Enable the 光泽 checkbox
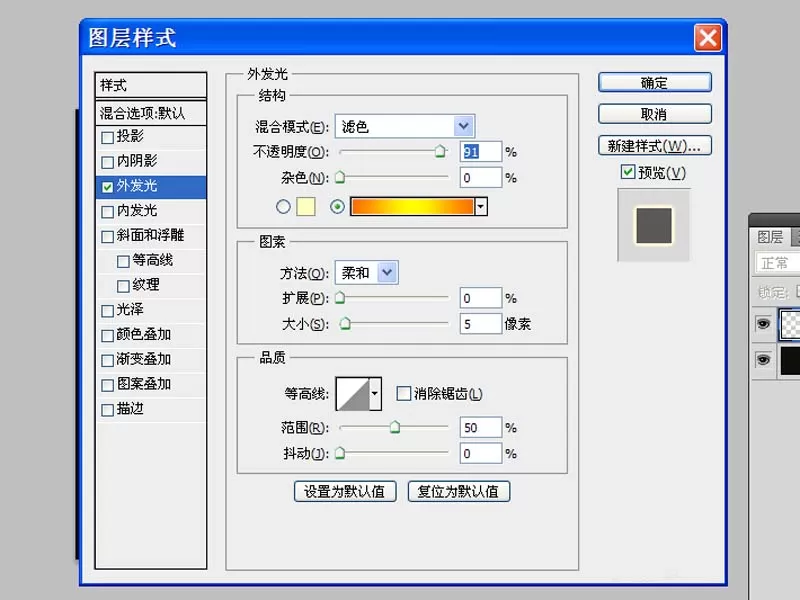The height and width of the screenshot is (600, 800). coord(108,311)
